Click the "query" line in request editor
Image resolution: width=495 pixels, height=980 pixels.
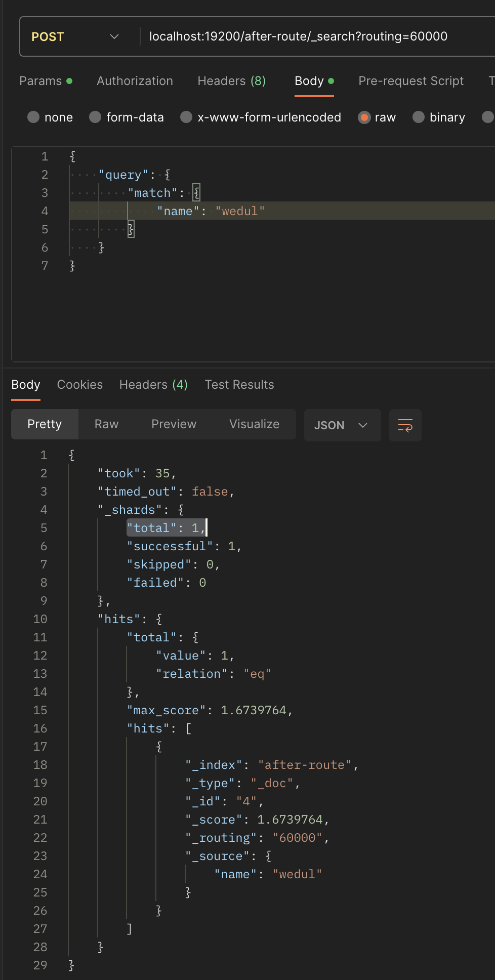click(134, 175)
